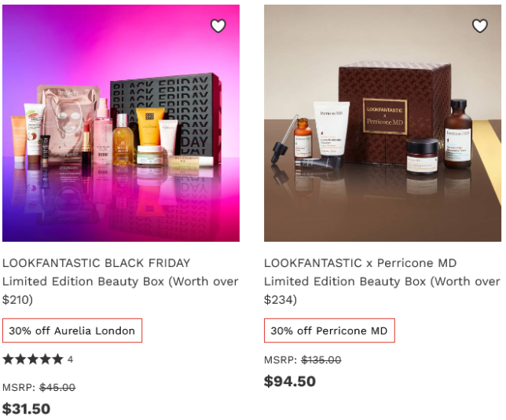Viewport: 506px width, 420px height.
Task: Click the last star in the rating
Action: (57, 360)
